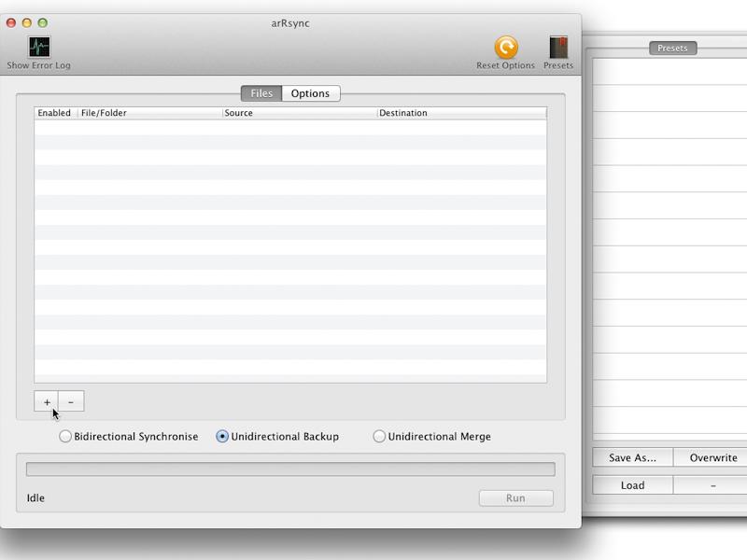Click the Run button
This screenshot has width=747, height=560.
point(516,498)
